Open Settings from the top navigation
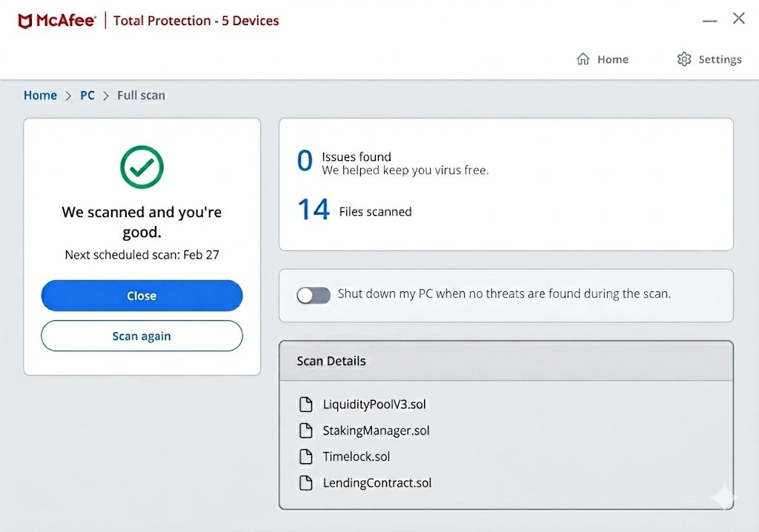The width and height of the screenshot is (759, 532). 709,59
